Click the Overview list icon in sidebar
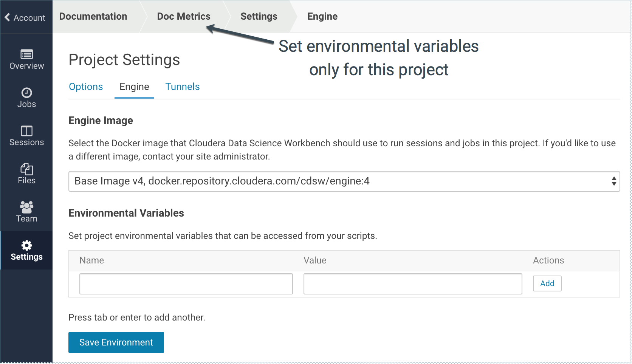Screen dimensions: 632x364 26,54
